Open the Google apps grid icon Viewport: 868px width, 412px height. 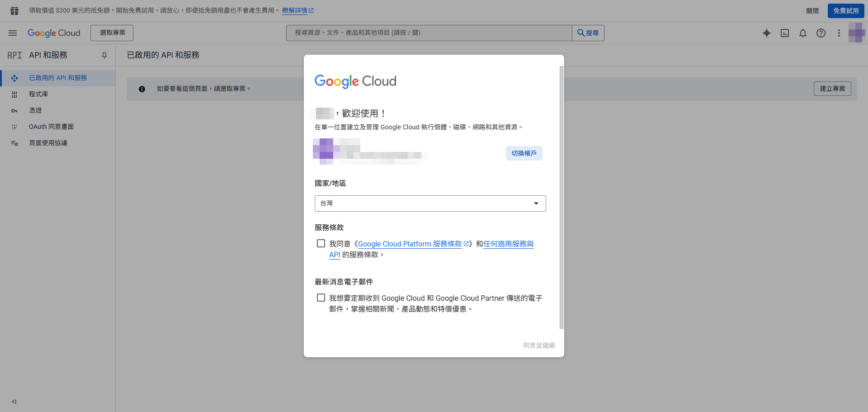14,10
